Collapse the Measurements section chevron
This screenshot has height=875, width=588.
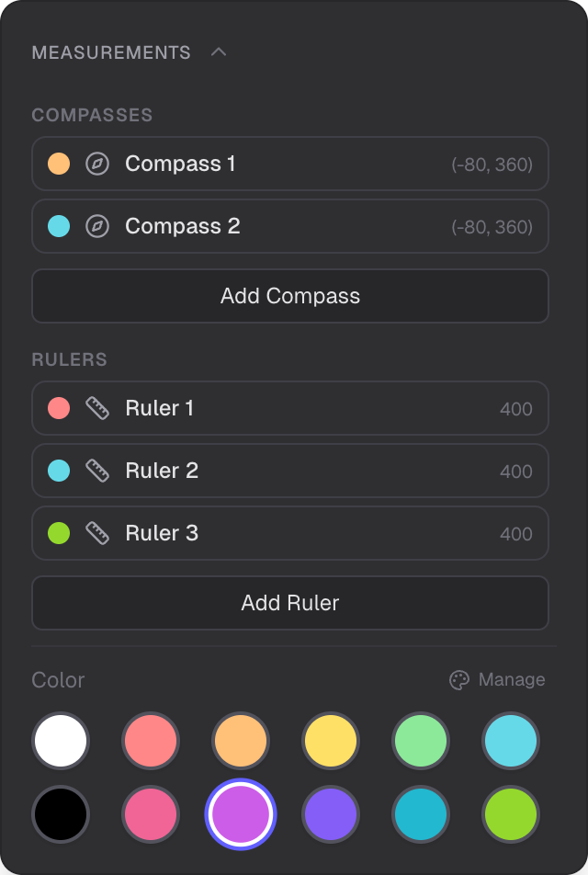point(219,52)
